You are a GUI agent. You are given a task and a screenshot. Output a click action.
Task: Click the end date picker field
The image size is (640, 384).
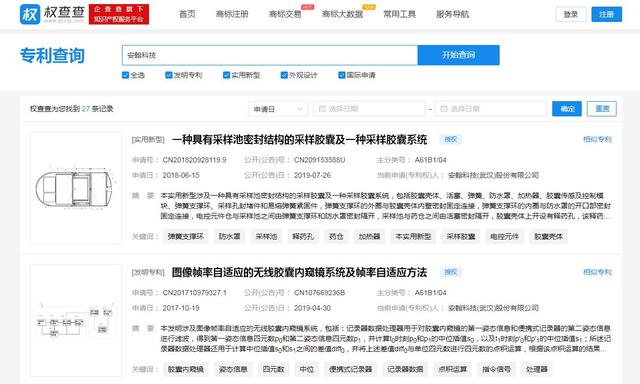point(491,109)
